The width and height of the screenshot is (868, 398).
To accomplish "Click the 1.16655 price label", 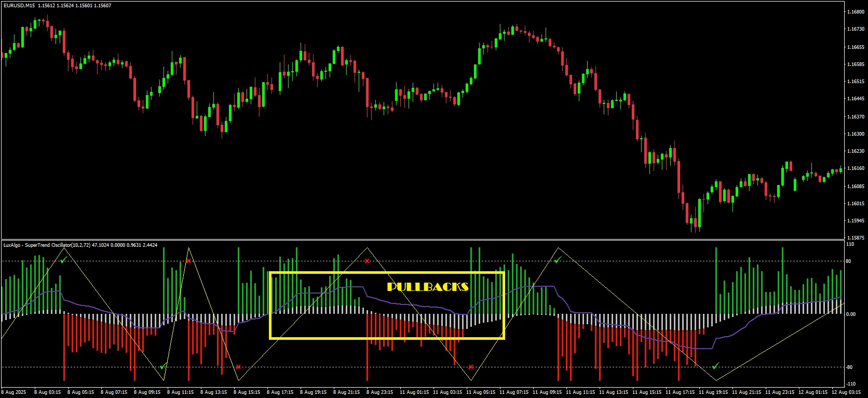I will coord(856,47).
